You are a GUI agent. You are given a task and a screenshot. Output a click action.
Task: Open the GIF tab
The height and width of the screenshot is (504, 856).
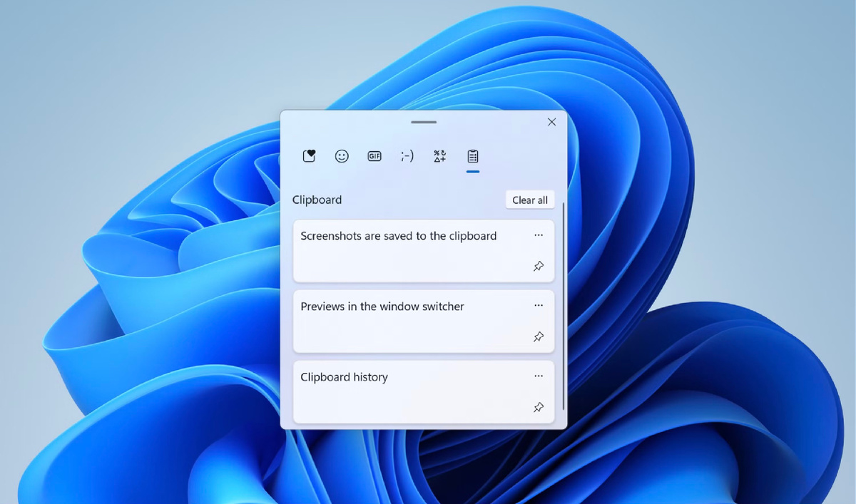point(374,156)
